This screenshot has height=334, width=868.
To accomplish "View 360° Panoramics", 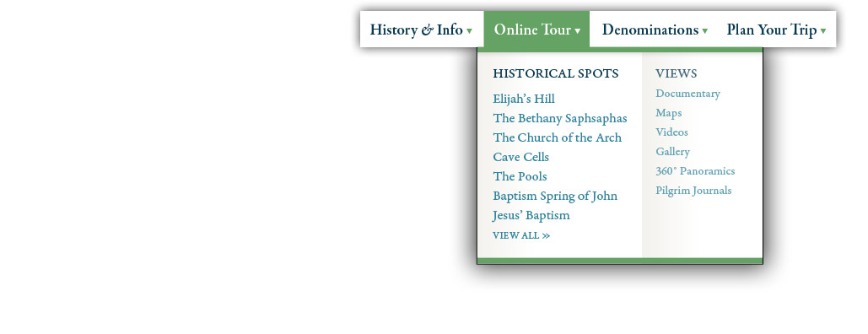I will (x=695, y=171).
